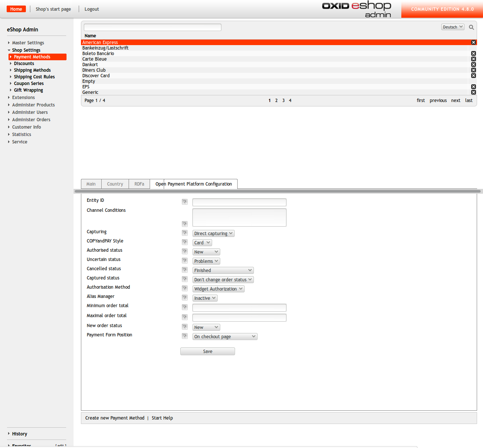Delete the Boleto Bancário entry
483x448 pixels.
(x=473, y=54)
